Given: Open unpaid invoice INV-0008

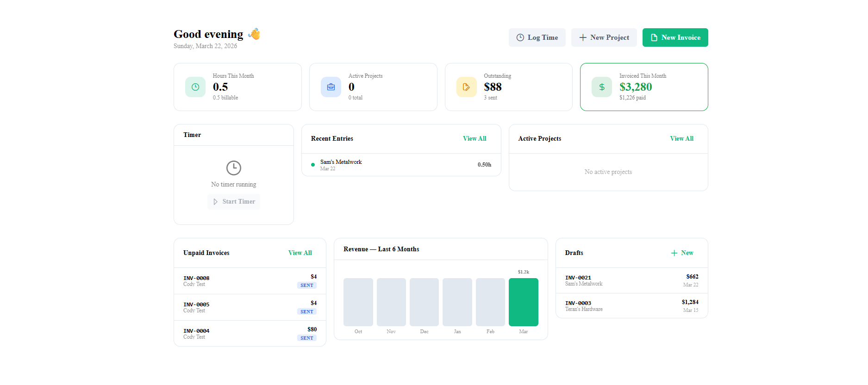Looking at the screenshot, I should coord(250,281).
